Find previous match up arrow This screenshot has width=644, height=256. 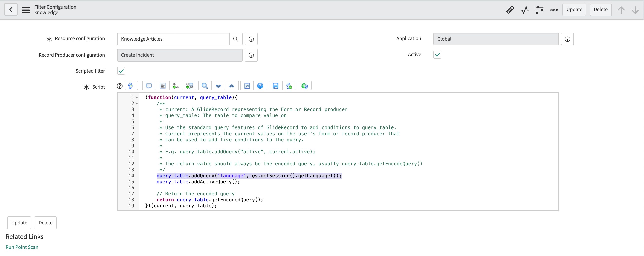(232, 86)
